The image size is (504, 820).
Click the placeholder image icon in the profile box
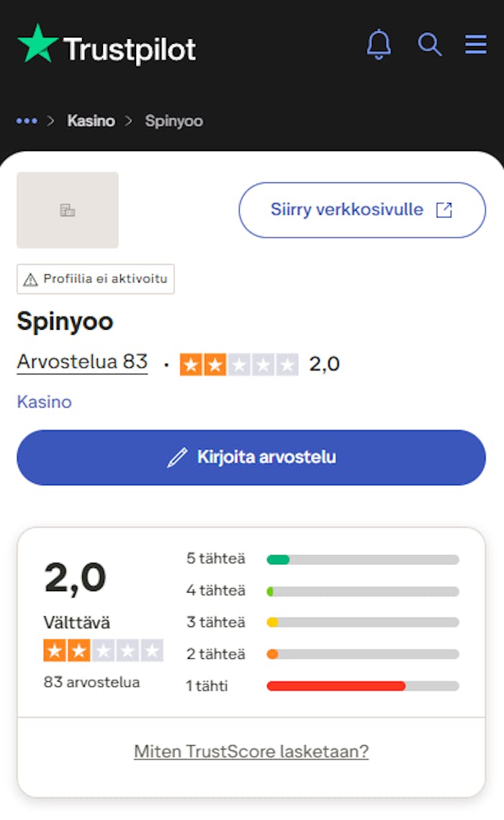(x=67, y=209)
